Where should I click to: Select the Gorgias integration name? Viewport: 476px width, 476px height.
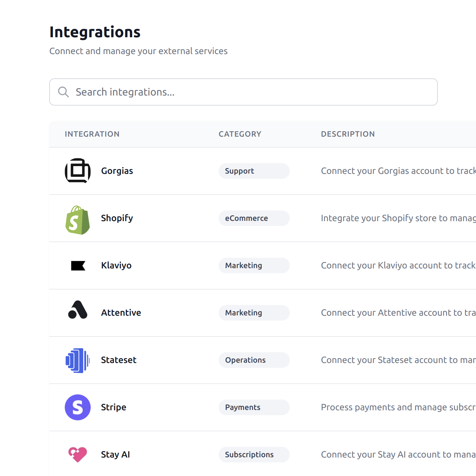pyautogui.click(x=117, y=171)
